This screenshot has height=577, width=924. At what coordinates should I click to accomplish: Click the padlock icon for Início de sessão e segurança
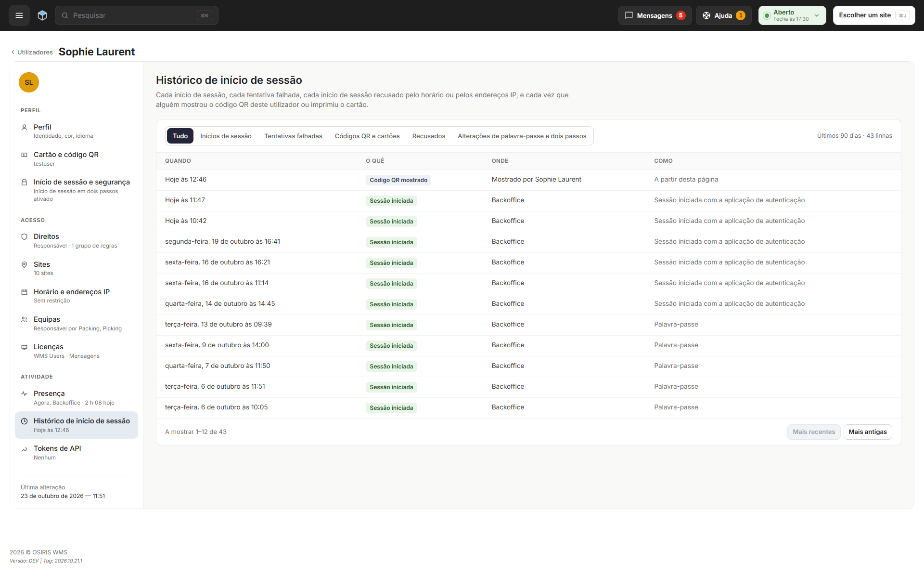24,183
